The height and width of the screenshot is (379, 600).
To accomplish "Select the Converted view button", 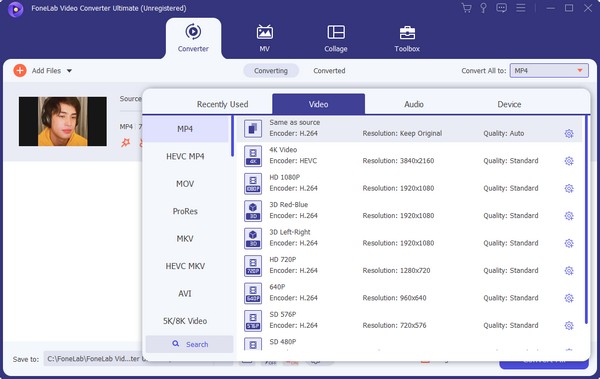I will (329, 71).
